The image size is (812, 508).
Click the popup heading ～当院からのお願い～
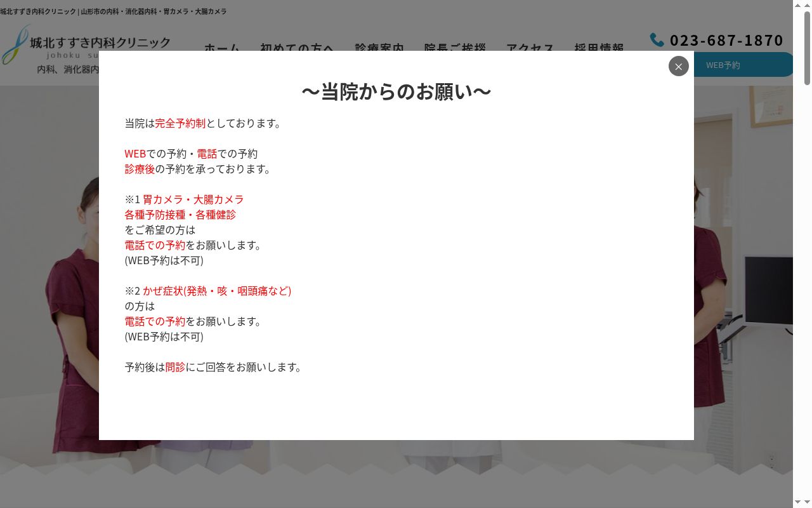pyautogui.click(x=396, y=91)
